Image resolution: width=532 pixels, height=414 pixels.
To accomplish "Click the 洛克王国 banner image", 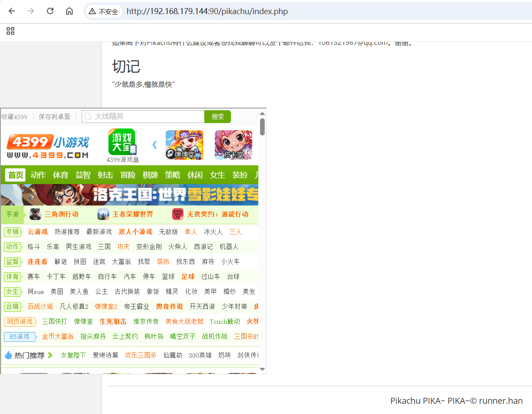I will click(130, 195).
